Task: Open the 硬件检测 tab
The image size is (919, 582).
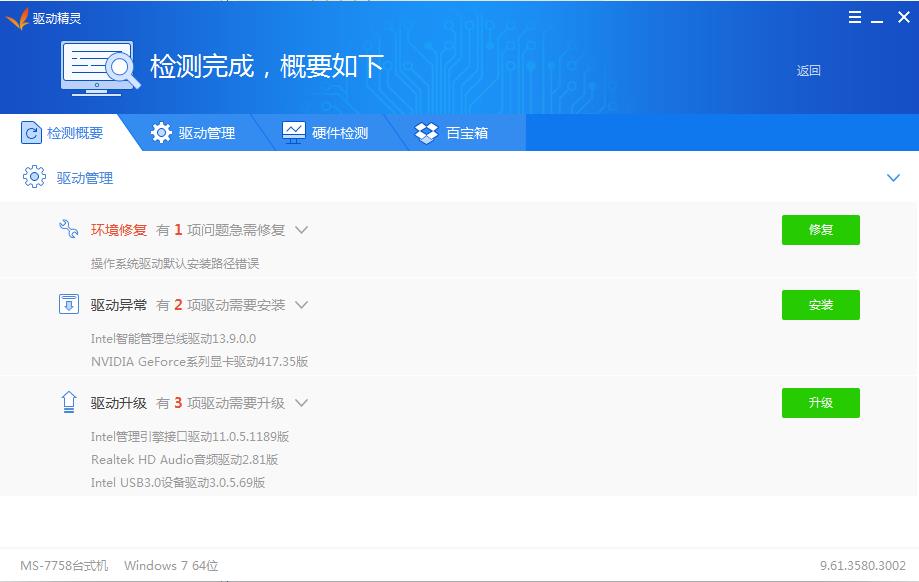Action: coord(326,133)
